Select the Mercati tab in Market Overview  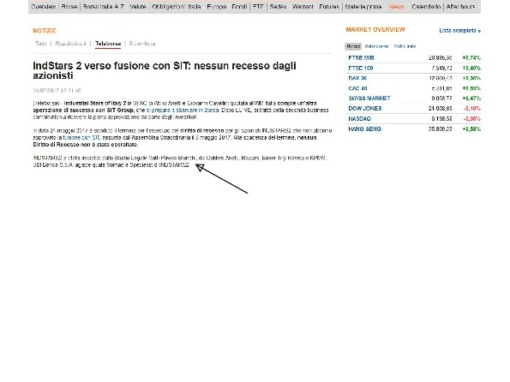pyautogui.click(x=353, y=46)
